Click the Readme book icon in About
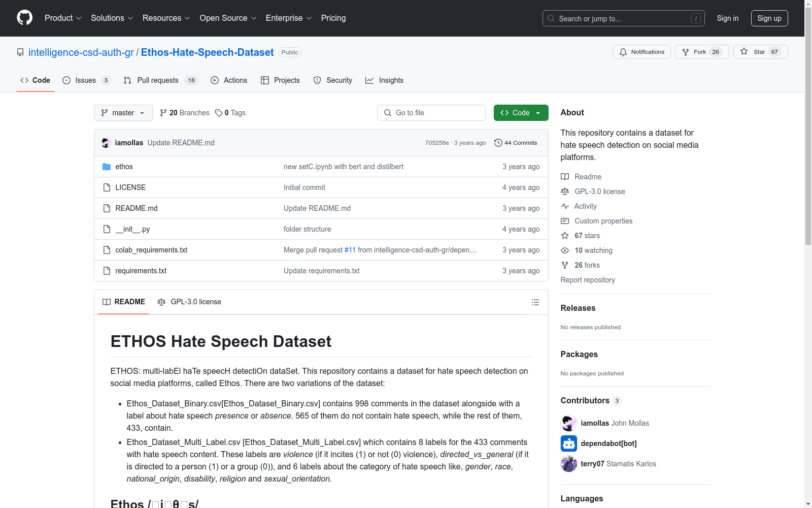 [565, 177]
